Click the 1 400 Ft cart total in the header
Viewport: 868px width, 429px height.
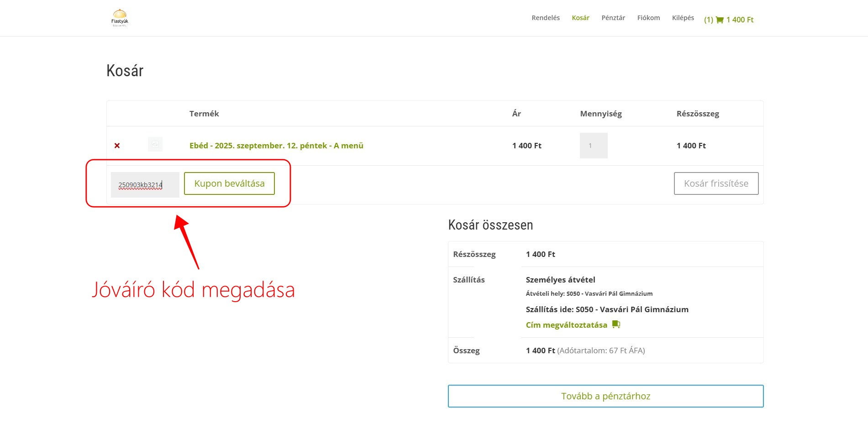point(740,20)
